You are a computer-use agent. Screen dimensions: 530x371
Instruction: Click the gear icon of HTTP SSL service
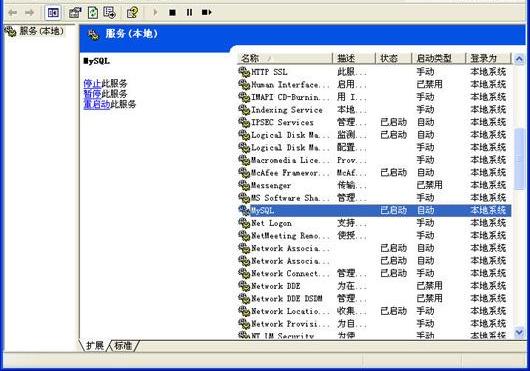pyautogui.click(x=244, y=72)
